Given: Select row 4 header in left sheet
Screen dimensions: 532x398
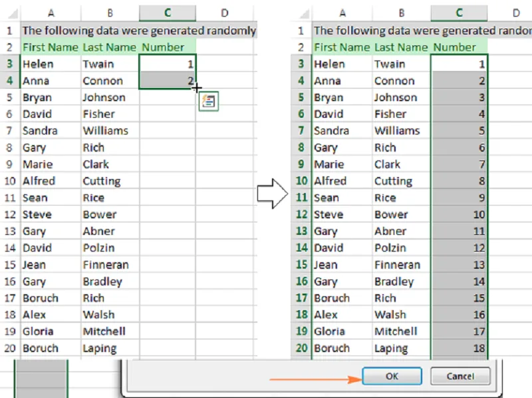Looking at the screenshot, I should (10, 81).
